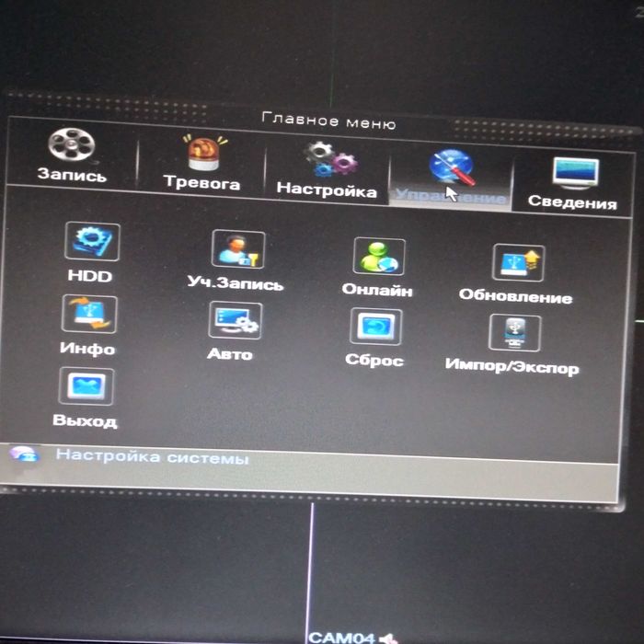Viewport: 644px width, 644px height.
Task: Open Авто maintenance icon
Action: (x=236, y=320)
